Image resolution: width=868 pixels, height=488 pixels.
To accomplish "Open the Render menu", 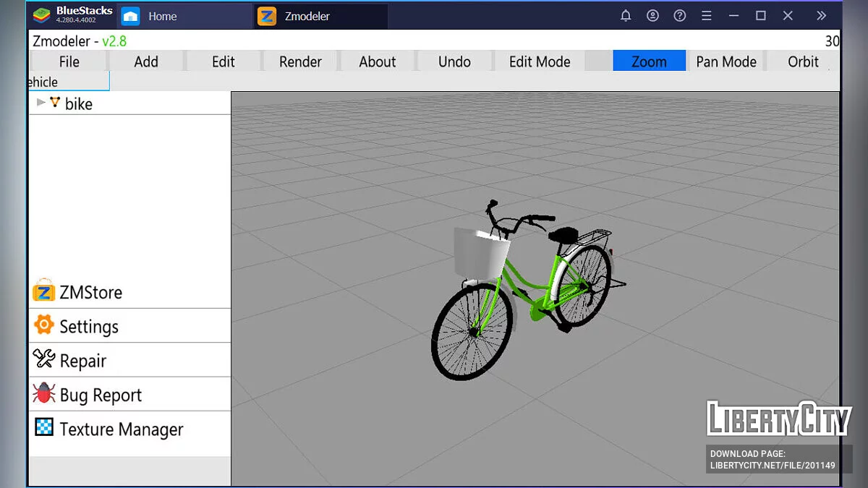I will pos(299,61).
